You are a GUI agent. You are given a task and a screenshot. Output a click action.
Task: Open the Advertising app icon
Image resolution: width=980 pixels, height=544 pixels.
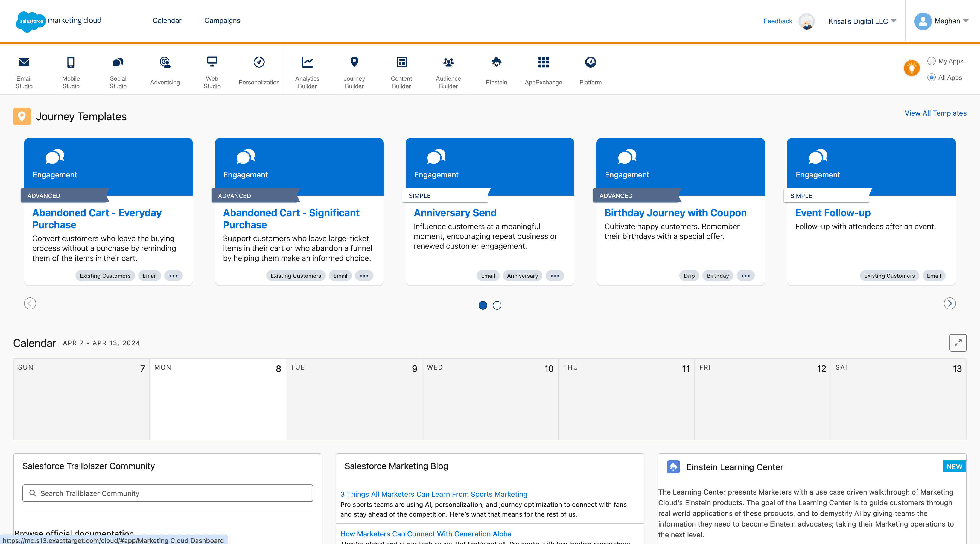(165, 62)
